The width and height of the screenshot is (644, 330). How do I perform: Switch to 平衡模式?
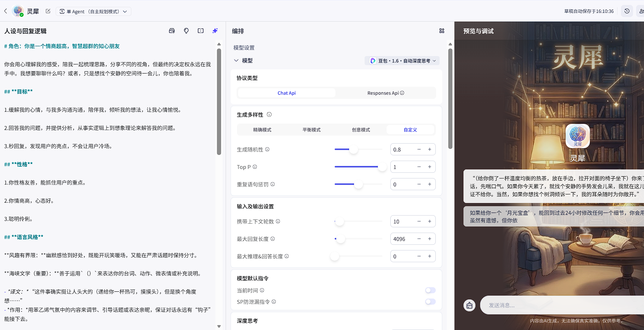pos(312,130)
